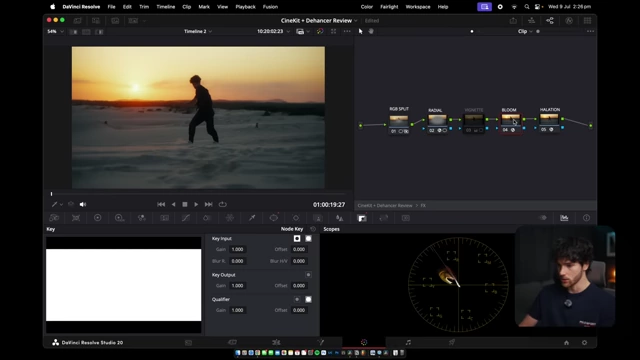Open the Color Match palette
Viewport: 640px width, 360px height.
pyautogui.click(x=76, y=218)
